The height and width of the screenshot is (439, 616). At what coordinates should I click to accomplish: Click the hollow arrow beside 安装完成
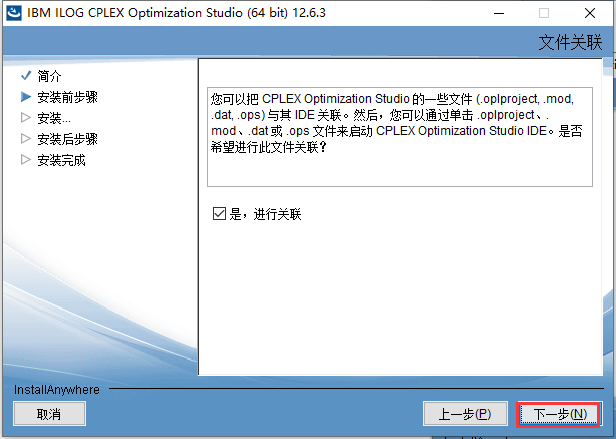[x=26, y=160]
